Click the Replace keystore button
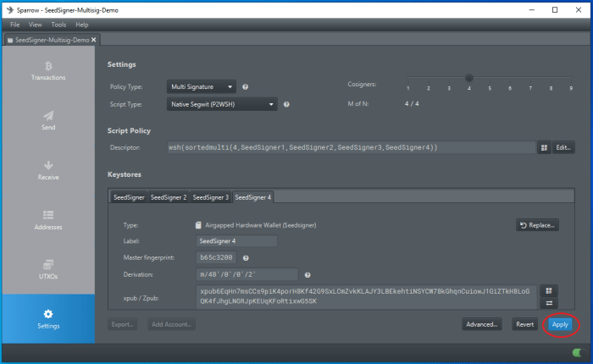This screenshot has width=593, height=364. [x=537, y=225]
